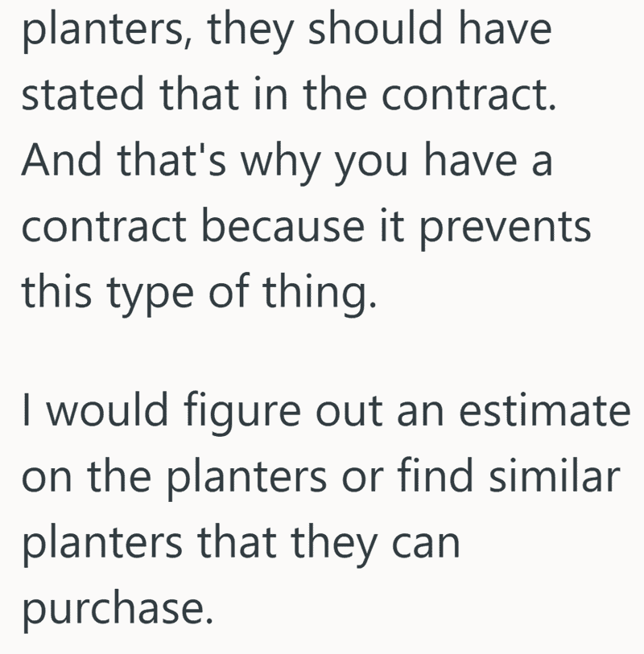The image size is (644, 654).
Task: Click the word "should" in the first line
Action: point(375,28)
